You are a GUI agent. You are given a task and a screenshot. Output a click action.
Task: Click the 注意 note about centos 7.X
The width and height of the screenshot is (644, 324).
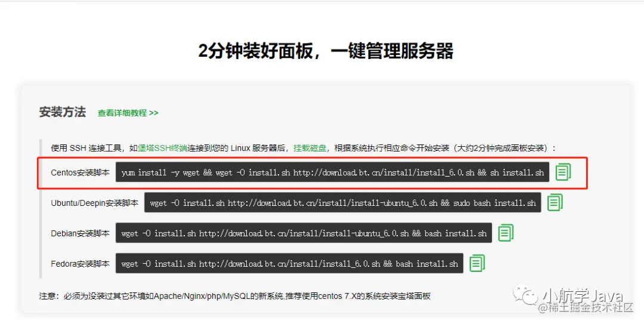tap(234, 296)
